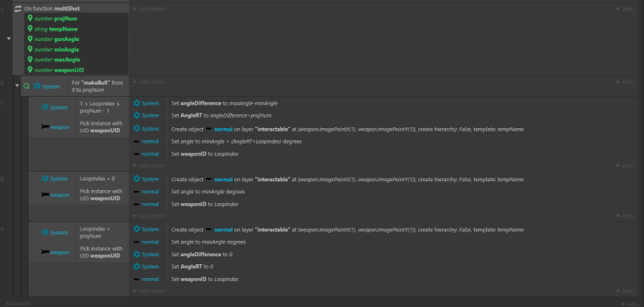Click the makeBull For loop refresh icon
This screenshot has height=307, width=644.
pyautogui.click(x=27, y=86)
